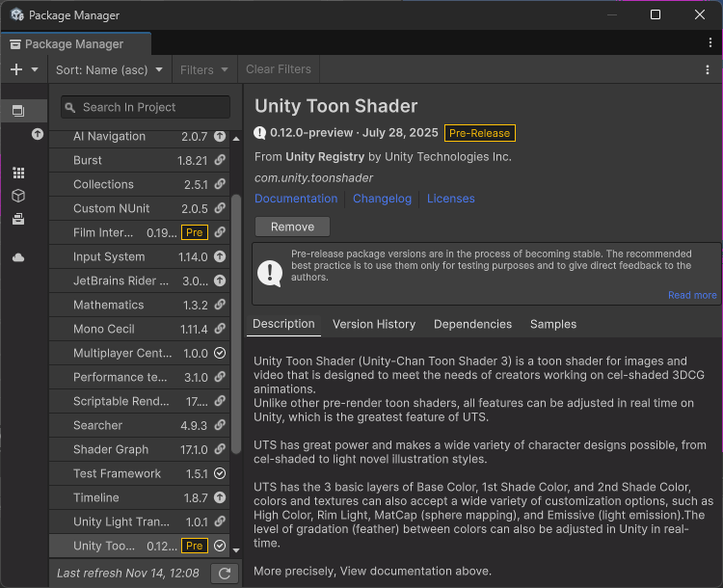The image size is (723, 588).
Task: Expand the Filters dropdown
Action: [204, 69]
